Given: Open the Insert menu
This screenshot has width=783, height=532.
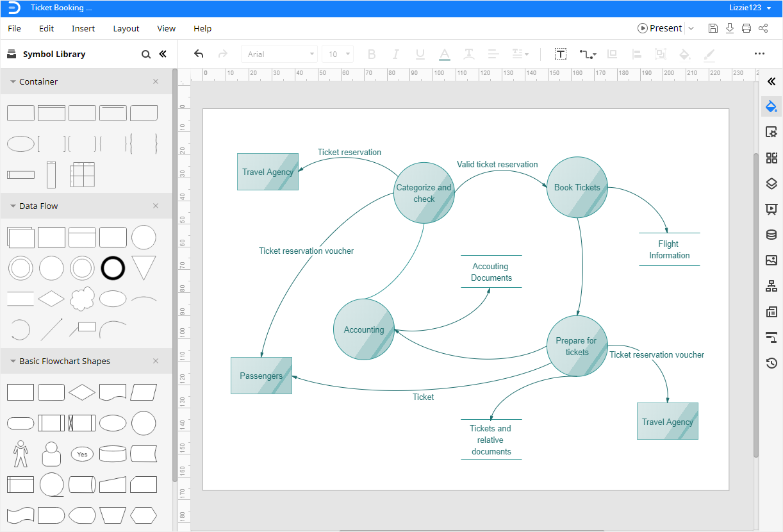Looking at the screenshot, I should (83, 28).
